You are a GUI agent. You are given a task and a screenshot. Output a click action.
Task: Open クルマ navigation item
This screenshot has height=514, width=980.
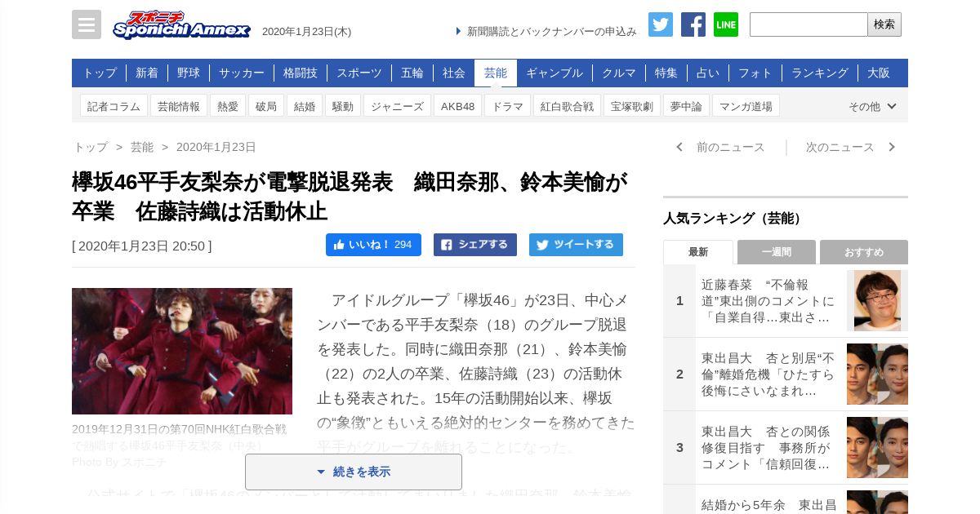619,73
